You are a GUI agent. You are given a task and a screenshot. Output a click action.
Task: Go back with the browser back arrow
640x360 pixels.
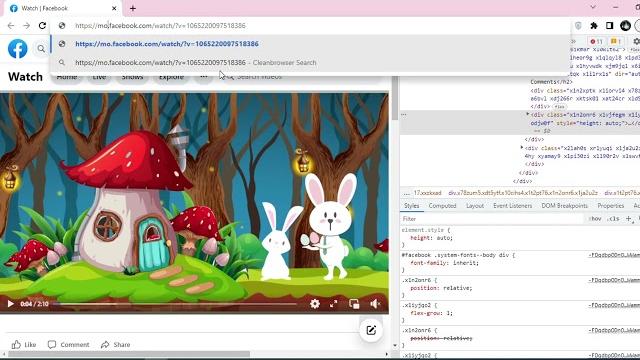click(x=11, y=25)
